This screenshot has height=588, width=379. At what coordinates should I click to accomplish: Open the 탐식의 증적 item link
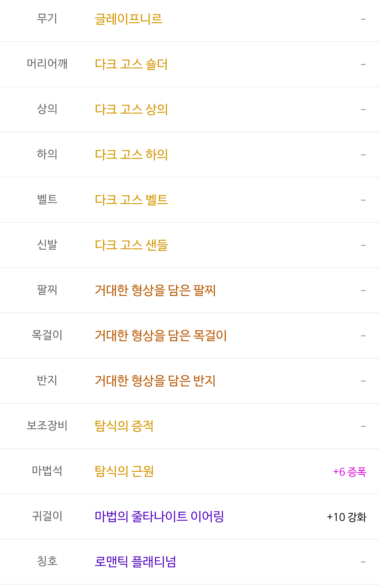tap(124, 426)
